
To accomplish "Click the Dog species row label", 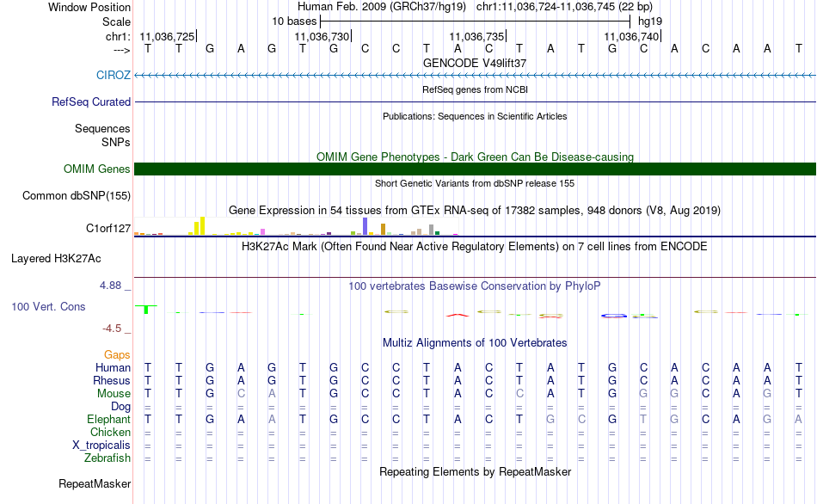I will click(x=121, y=407).
